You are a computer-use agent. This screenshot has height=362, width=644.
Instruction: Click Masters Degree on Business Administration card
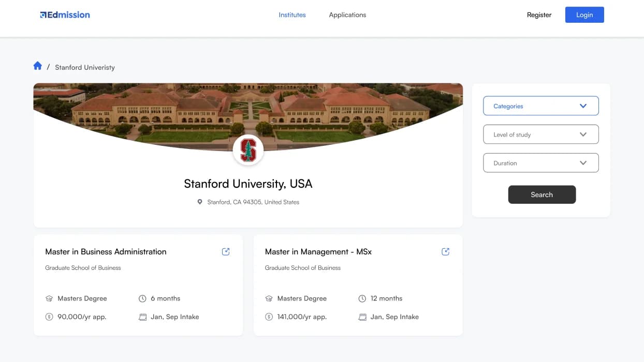coord(82,298)
